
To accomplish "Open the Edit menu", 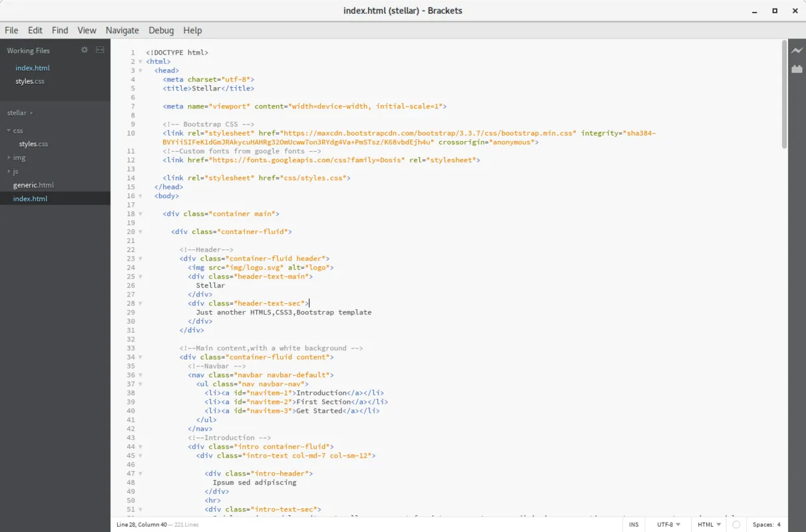I will [x=35, y=30].
